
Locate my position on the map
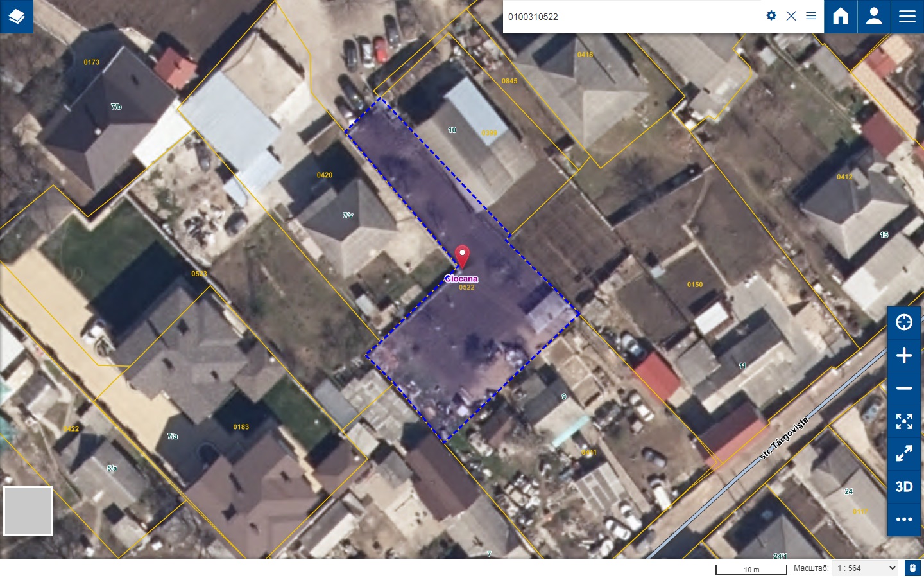(x=904, y=322)
